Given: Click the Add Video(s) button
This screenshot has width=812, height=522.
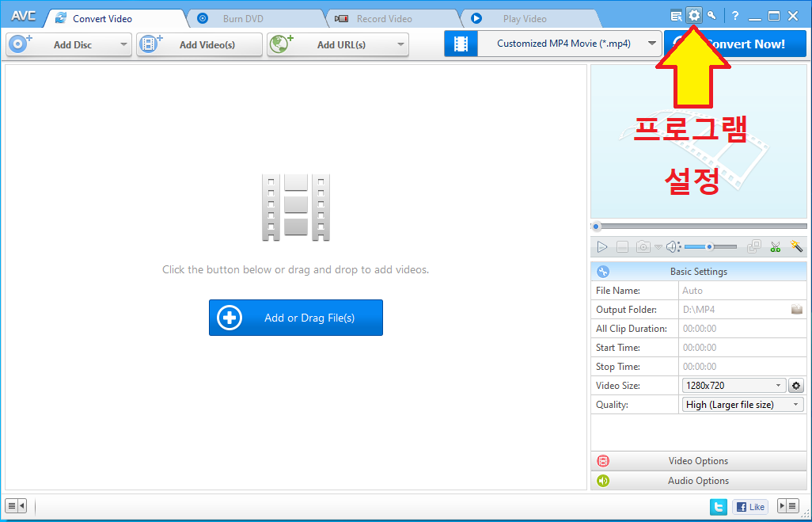Looking at the screenshot, I should (199, 44).
